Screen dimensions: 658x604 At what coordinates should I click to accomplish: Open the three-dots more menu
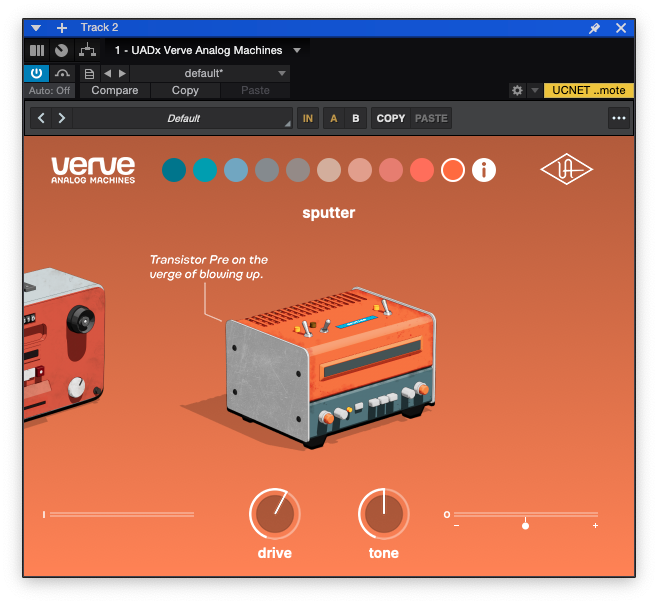[x=619, y=118]
